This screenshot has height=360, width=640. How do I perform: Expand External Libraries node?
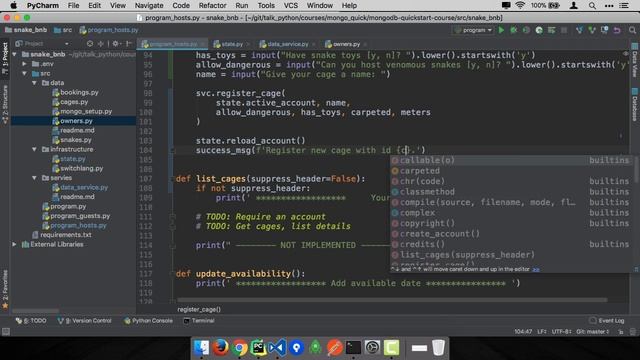click(x=15, y=244)
